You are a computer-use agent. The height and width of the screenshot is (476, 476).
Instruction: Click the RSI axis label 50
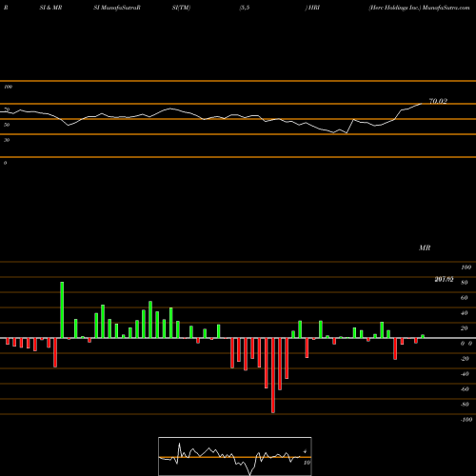coord(7,125)
